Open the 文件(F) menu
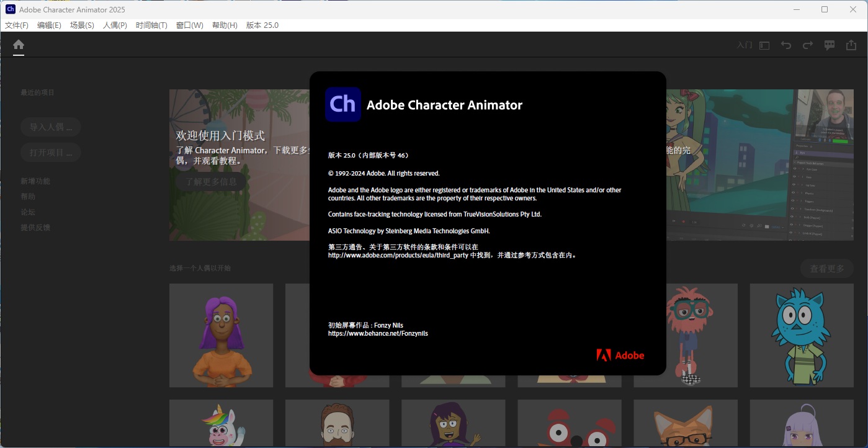 pyautogui.click(x=17, y=25)
